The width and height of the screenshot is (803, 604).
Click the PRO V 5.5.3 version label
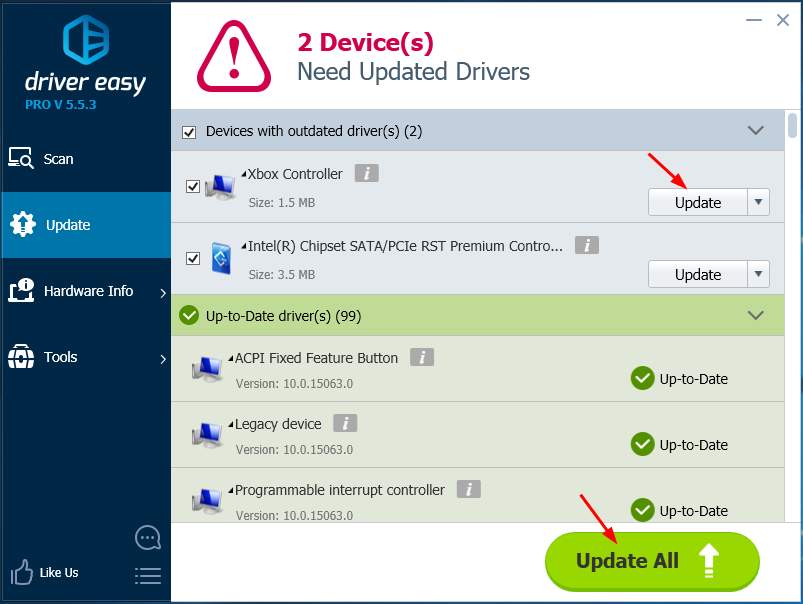tap(60, 105)
